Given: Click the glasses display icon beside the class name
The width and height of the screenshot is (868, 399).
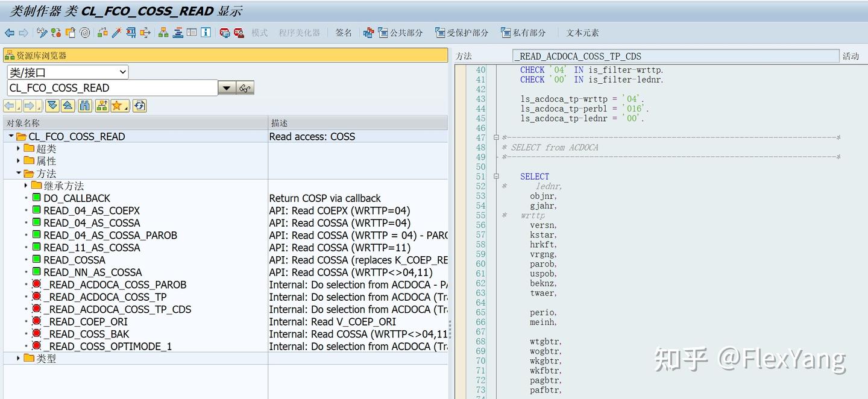Looking at the screenshot, I should pos(245,88).
